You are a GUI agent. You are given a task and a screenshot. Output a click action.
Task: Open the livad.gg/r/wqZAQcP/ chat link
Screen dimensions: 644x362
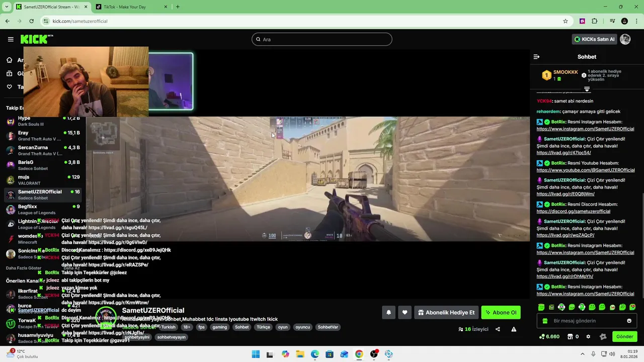point(565,235)
